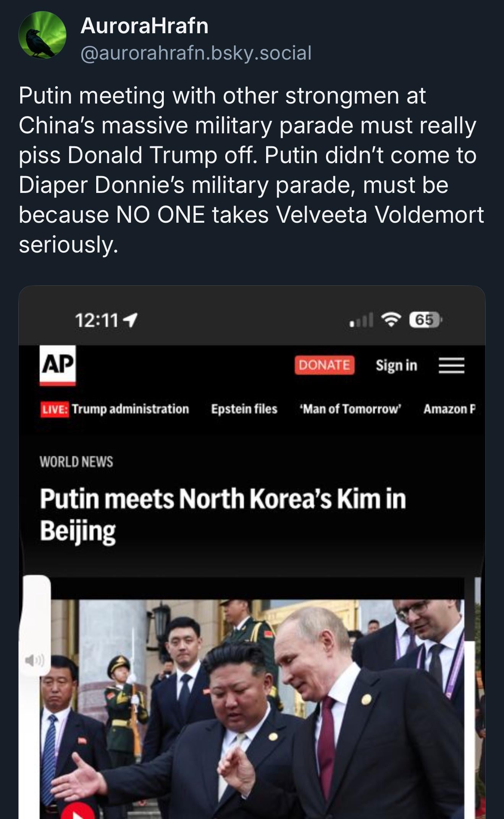Viewport: 504px width, 819px height.
Task: Tap the speaker volume icon on the video
Action: coord(35,660)
